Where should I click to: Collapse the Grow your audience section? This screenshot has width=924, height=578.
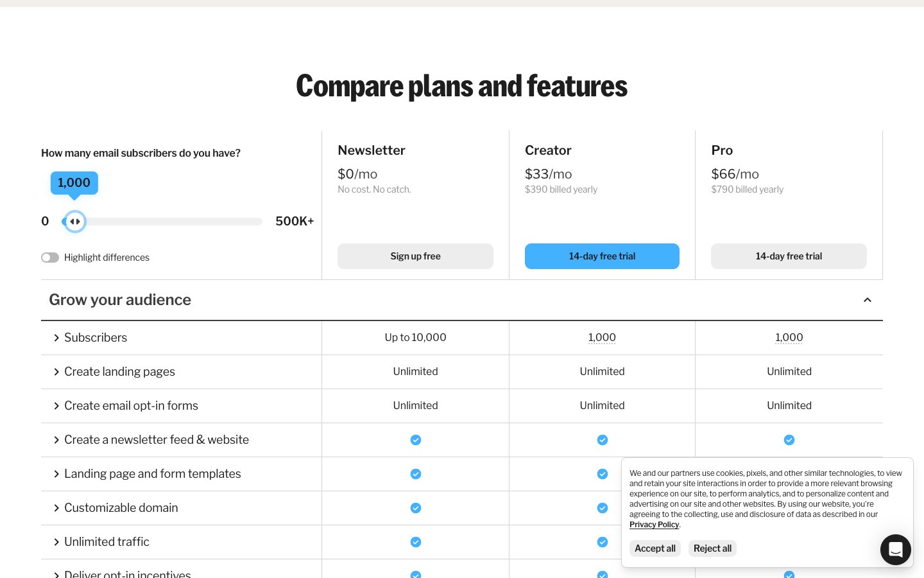867,300
